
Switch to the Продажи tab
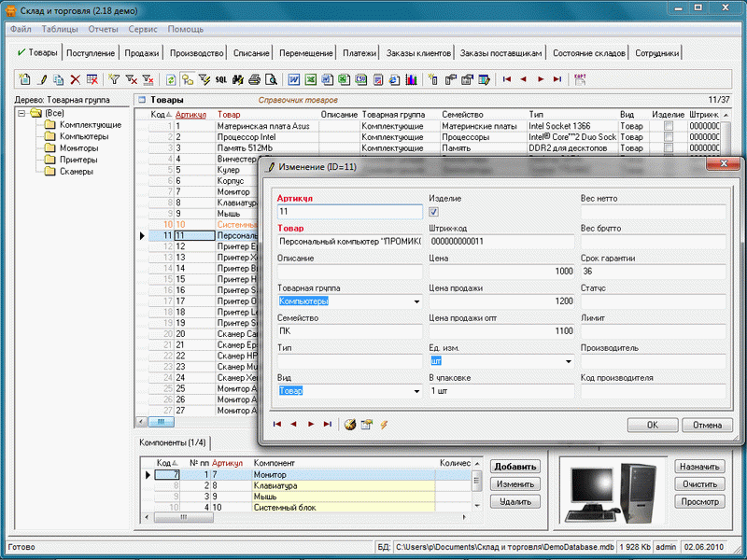(142, 53)
